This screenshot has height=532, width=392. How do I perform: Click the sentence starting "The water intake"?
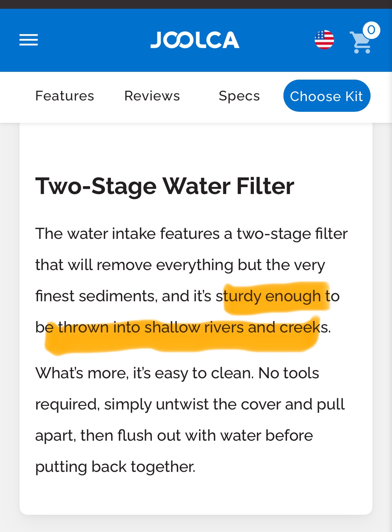point(191,234)
